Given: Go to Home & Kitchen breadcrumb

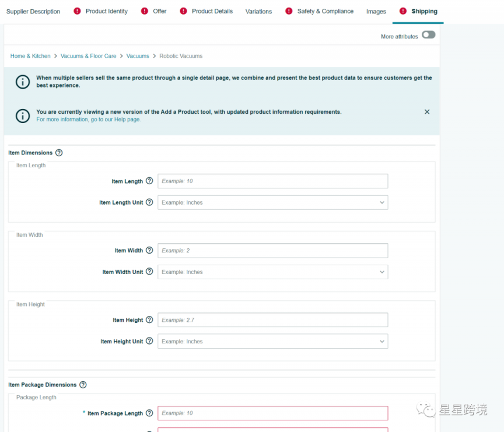Looking at the screenshot, I should pos(30,56).
